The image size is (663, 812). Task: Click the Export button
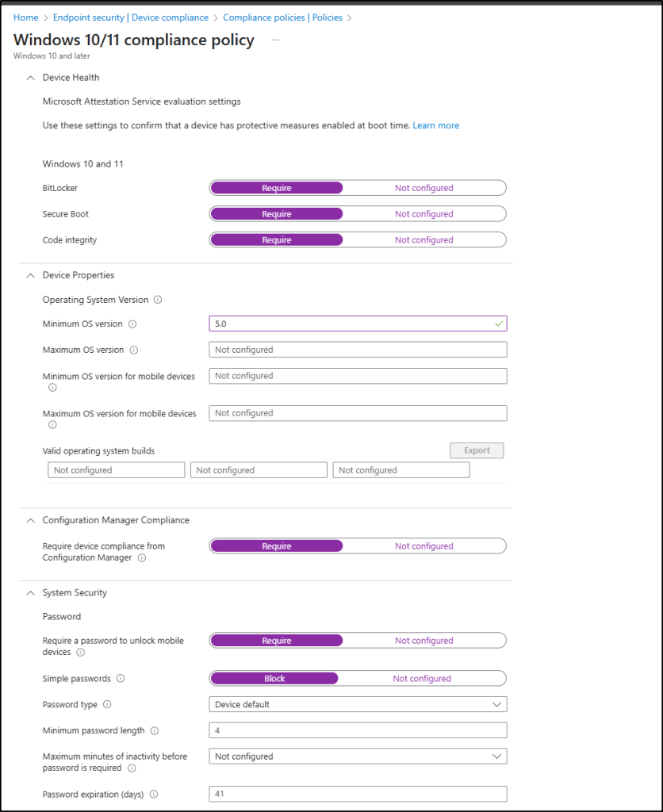tap(477, 450)
